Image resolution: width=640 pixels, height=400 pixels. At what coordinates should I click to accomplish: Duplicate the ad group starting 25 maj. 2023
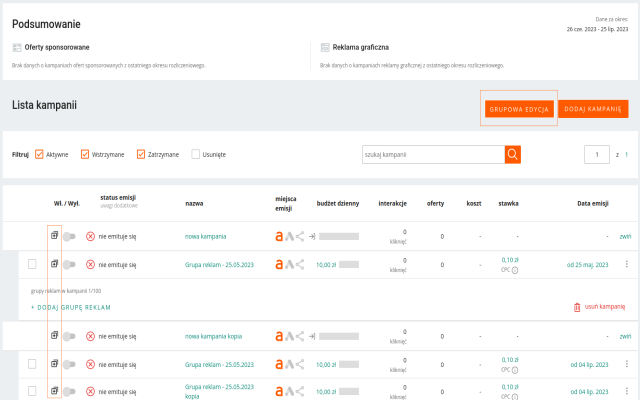(54, 264)
